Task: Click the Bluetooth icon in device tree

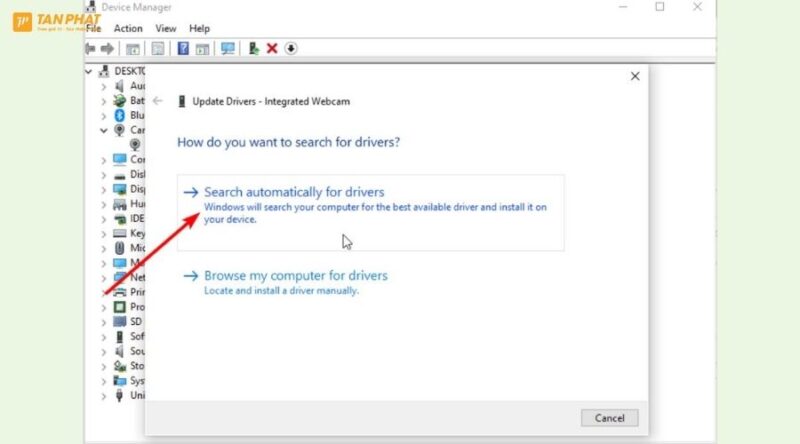Action: [x=120, y=115]
